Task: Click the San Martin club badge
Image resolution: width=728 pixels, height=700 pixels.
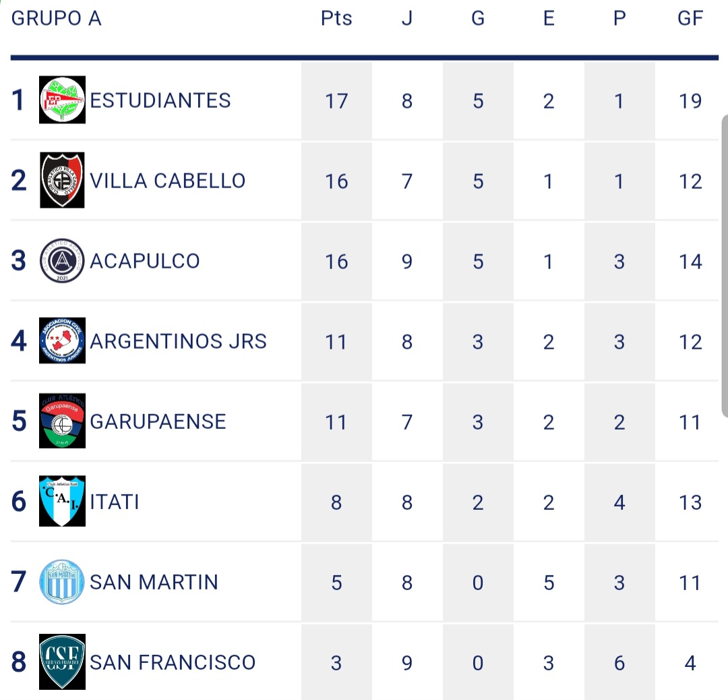Action: 62,582
